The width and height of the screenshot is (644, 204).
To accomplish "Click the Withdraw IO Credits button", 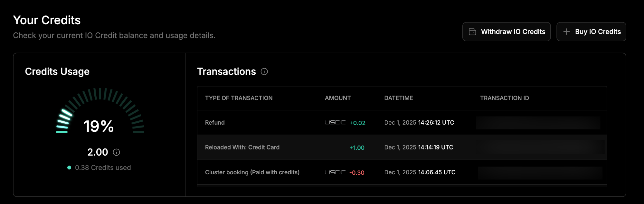I will point(507,32).
